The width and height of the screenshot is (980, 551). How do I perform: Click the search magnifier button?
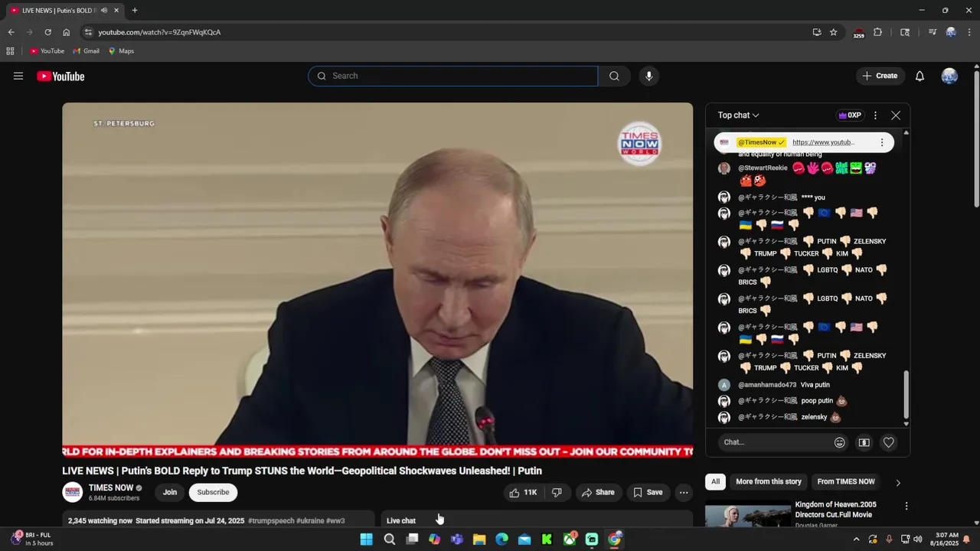[614, 76]
